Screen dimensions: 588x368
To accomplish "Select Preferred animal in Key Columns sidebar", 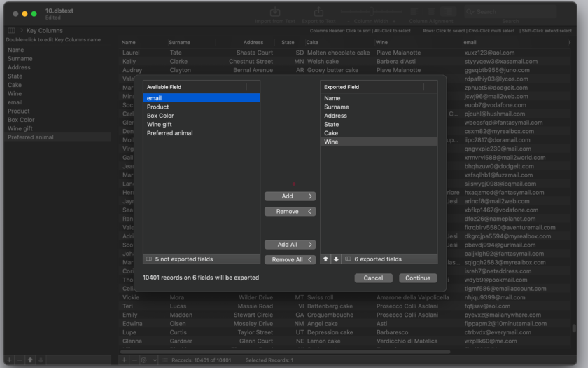I will [x=58, y=137].
